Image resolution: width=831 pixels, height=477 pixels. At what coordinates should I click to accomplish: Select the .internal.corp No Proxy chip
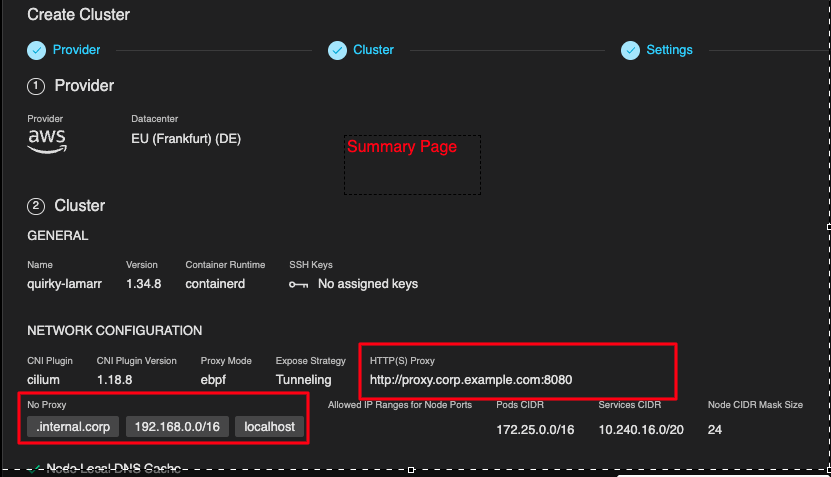(x=73, y=427)
